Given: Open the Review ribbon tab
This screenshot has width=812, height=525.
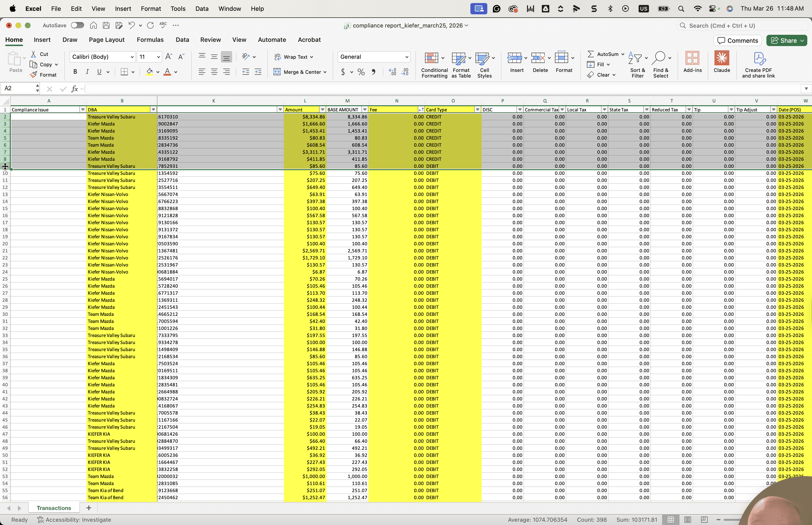Looking at the screenshot, I should pos(211,39).
